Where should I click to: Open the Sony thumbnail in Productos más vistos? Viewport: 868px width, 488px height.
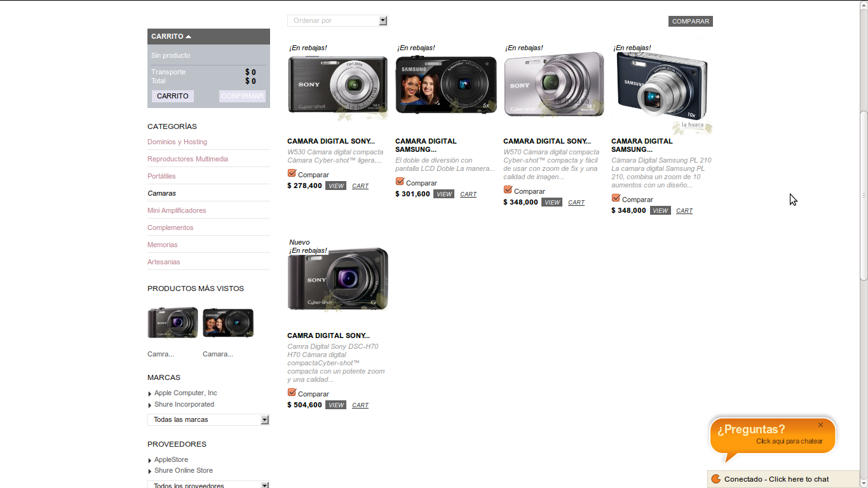[173, 323]
